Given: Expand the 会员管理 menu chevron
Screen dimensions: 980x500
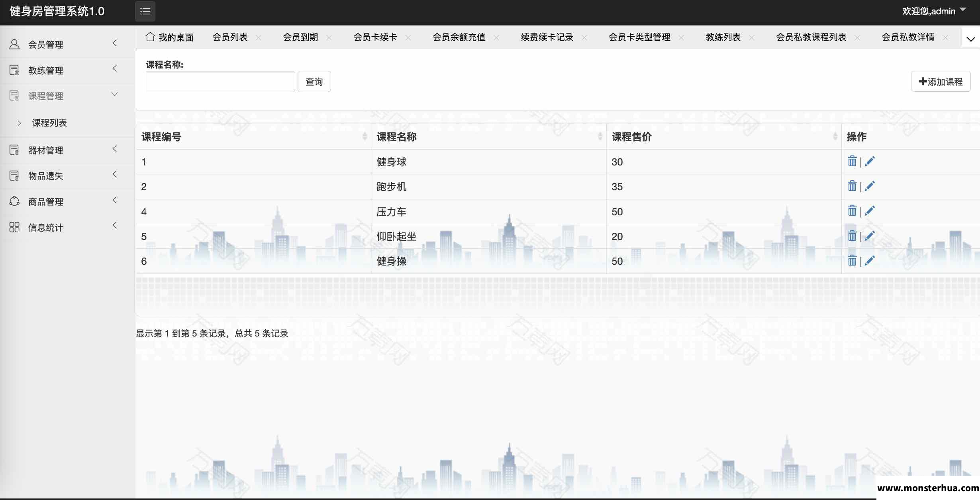Looking at the screenshot, I should coord(115,43).
